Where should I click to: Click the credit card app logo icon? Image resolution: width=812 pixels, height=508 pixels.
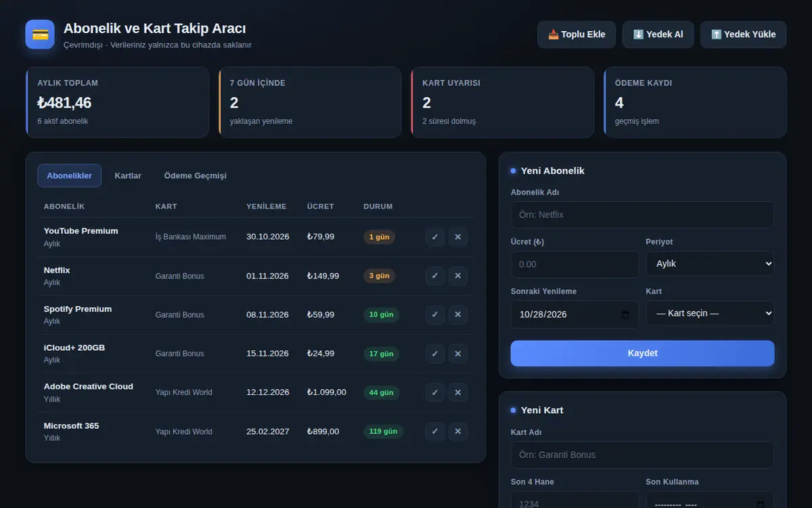(x=40, y=34)
